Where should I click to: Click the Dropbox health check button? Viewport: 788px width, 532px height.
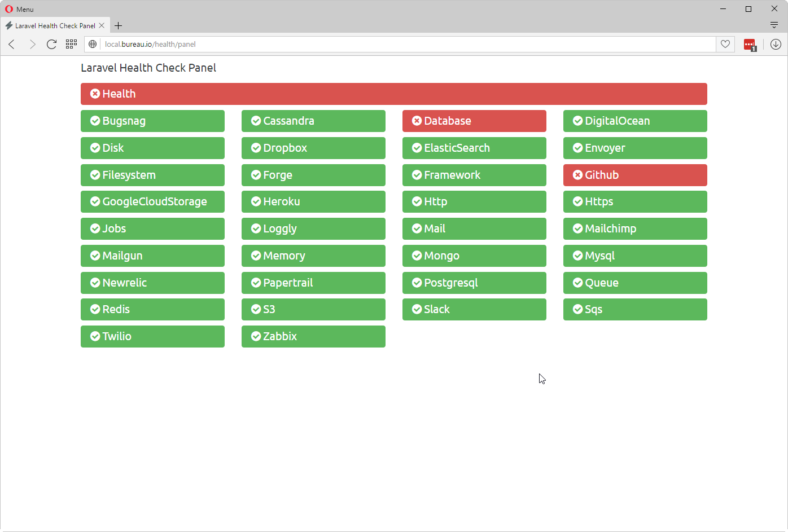click(x=313, y=148)
